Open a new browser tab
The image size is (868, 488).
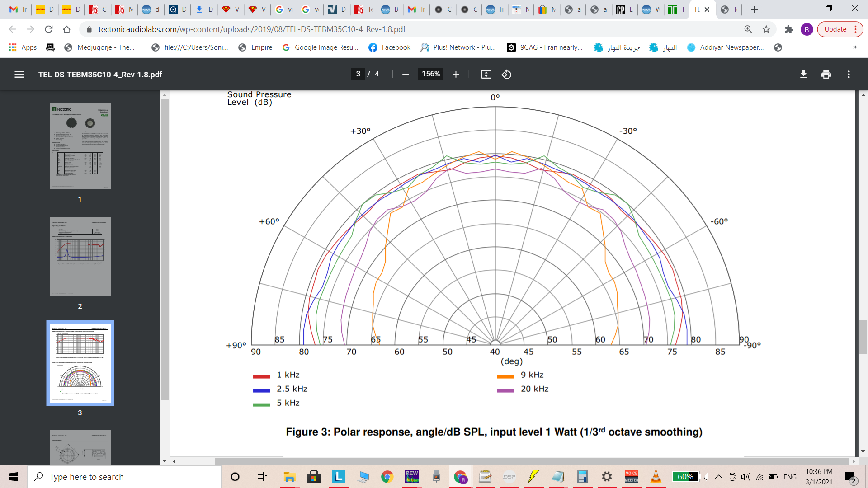(754, 9)
